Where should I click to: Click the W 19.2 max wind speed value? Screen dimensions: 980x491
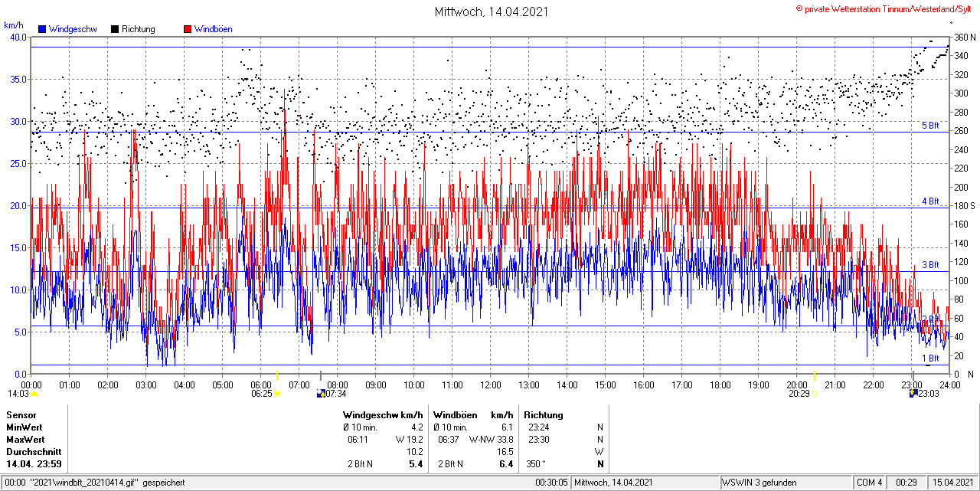click(x=409, y=439)
